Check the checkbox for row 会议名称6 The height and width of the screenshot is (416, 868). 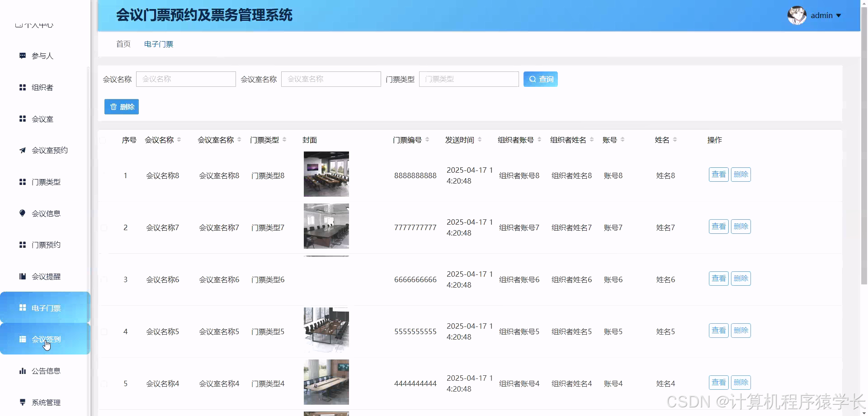click(x=104, y=279)
